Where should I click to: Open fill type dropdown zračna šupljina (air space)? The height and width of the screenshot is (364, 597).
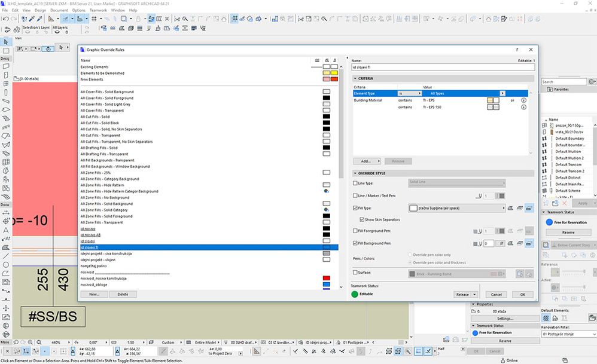click(x=457, y=208)
